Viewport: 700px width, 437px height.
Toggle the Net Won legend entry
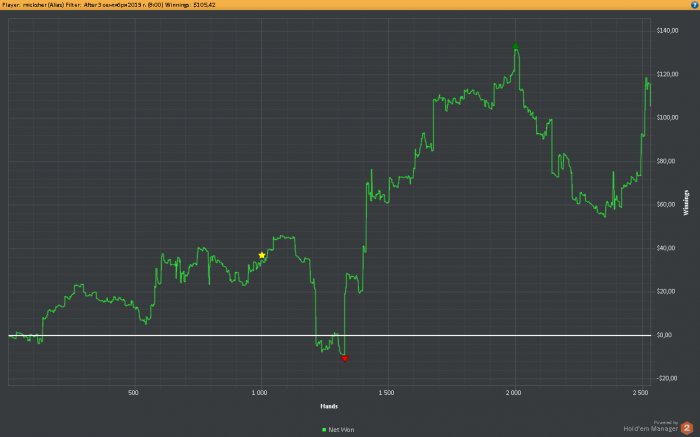click(338, 429)
